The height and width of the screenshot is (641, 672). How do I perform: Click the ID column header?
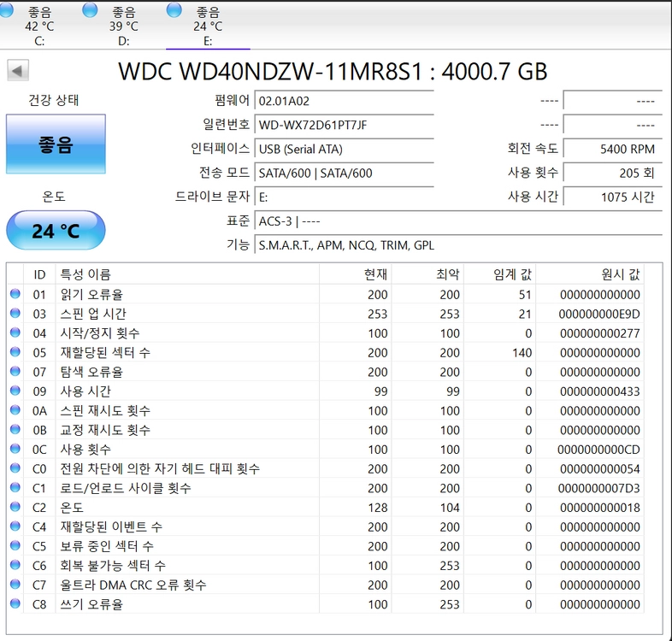(39, 274)
